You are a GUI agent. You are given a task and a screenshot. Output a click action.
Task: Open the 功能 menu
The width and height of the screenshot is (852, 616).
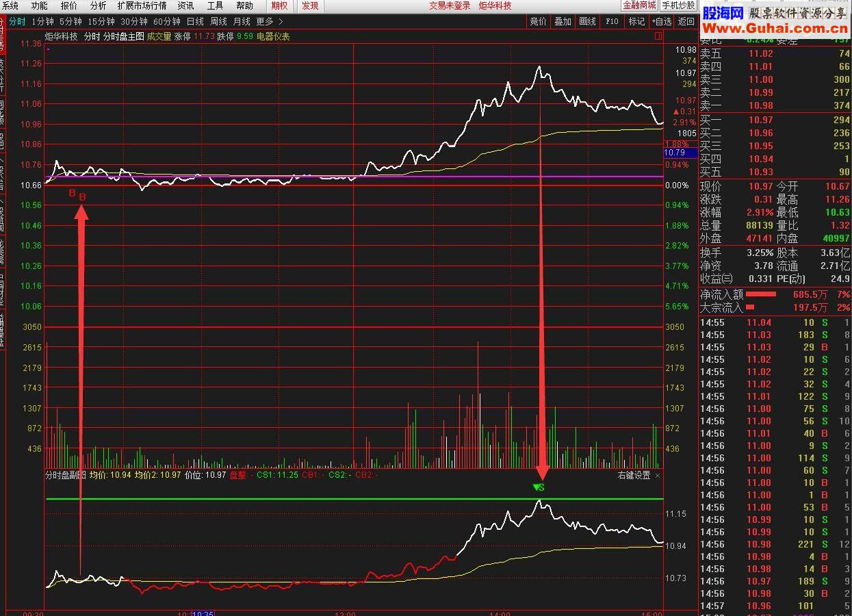coord(39,5)
